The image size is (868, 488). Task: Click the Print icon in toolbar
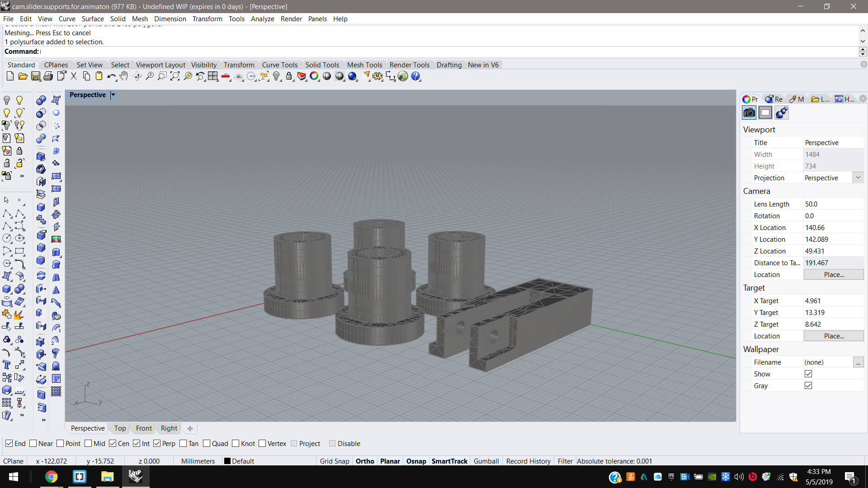[x=48, y=76]
